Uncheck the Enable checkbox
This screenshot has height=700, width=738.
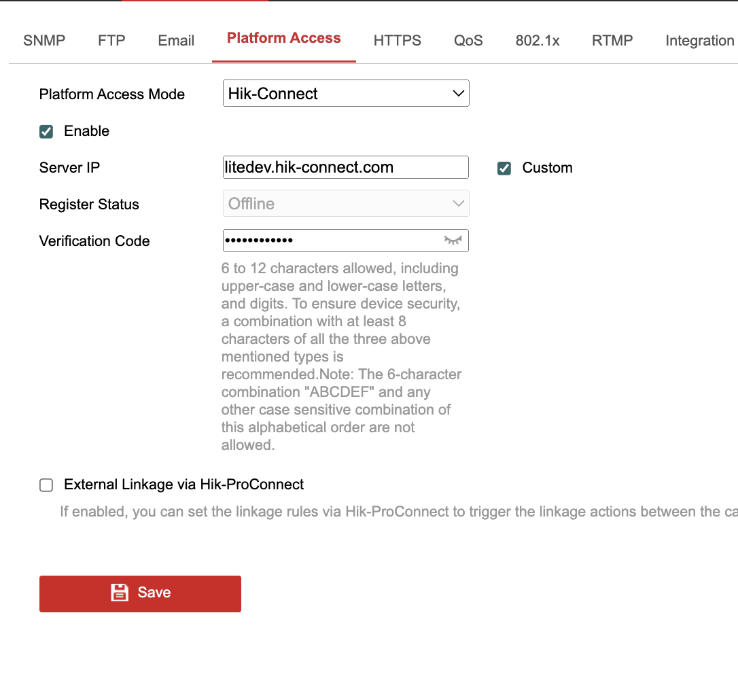[x=46, y=132]
